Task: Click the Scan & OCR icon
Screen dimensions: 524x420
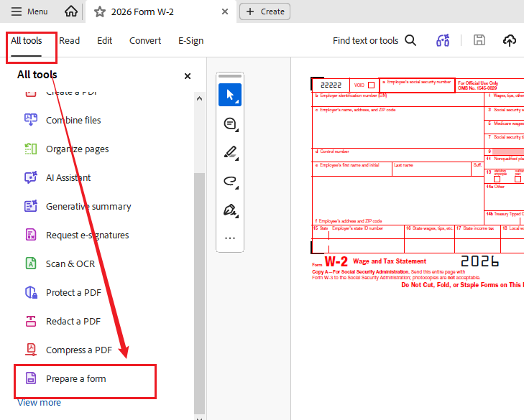Action: [31, 263]
